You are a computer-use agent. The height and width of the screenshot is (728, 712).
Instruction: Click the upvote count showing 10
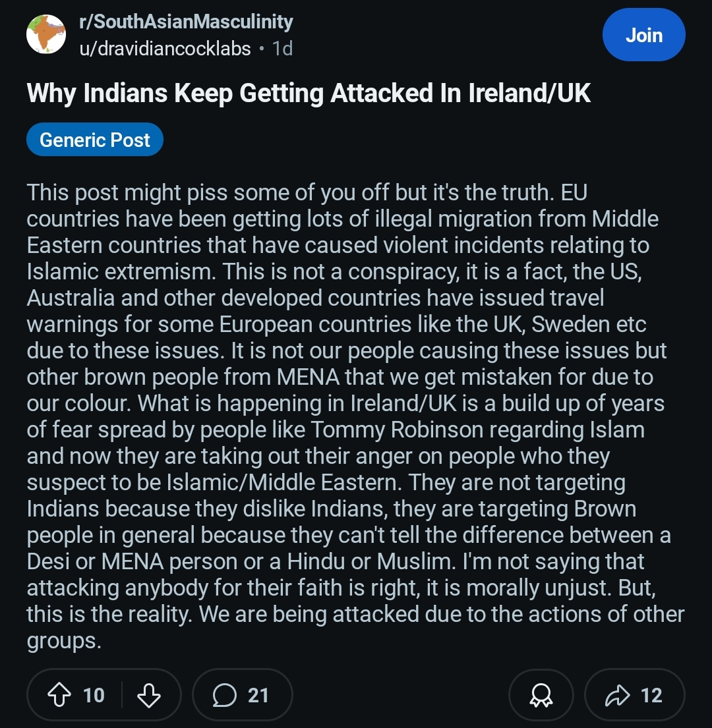94,696
